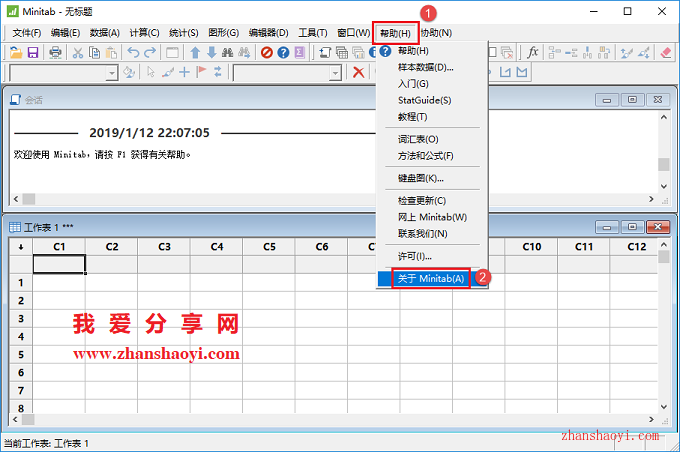The height and width of the screenshot is (452, 680).
Task: Click the Insert Rows icon
Action: pyautogui.click(x=571, y=52)
